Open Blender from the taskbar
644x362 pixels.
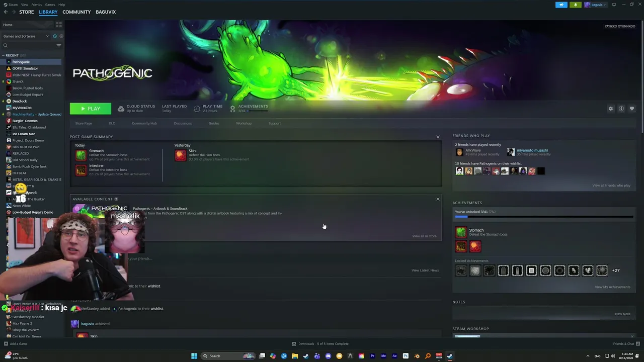(x=417, y=356)
